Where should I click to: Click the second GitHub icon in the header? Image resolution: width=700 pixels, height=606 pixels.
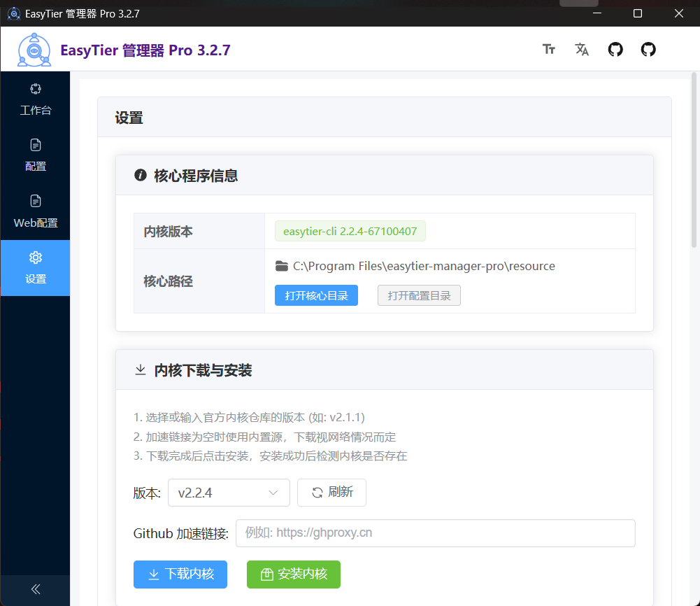pyautogui.click(x=648, y=49)
